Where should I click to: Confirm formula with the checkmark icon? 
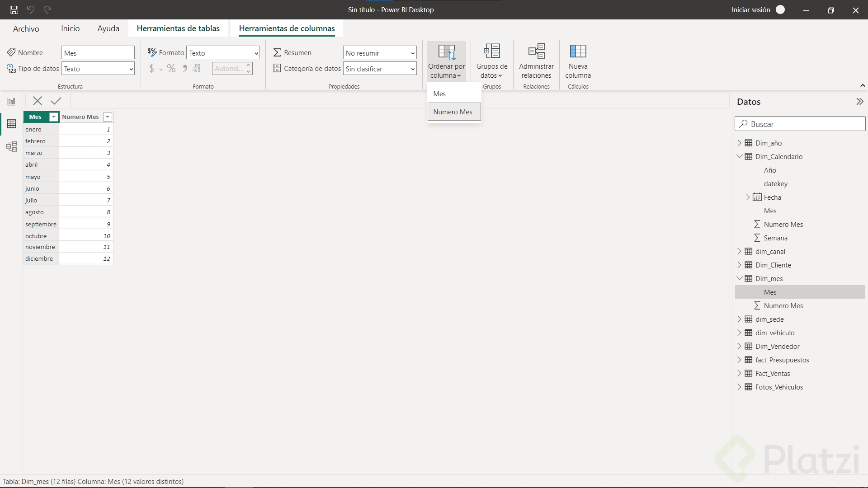56,101
